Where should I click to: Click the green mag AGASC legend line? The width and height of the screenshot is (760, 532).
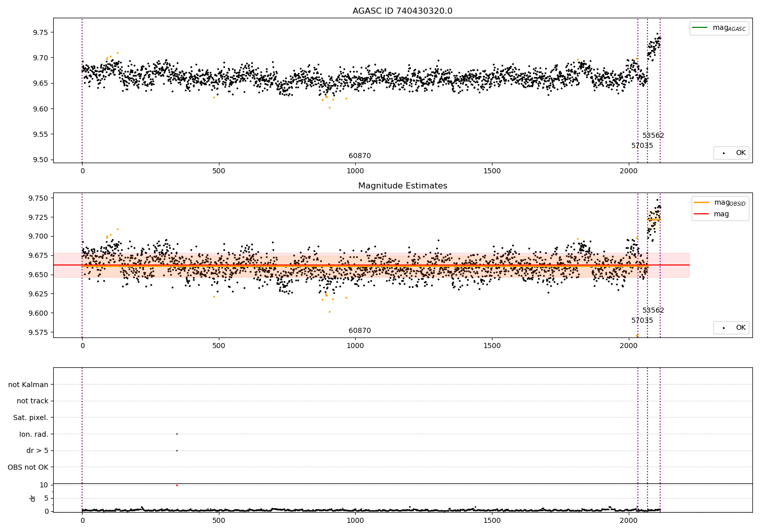tap(700, 27)
